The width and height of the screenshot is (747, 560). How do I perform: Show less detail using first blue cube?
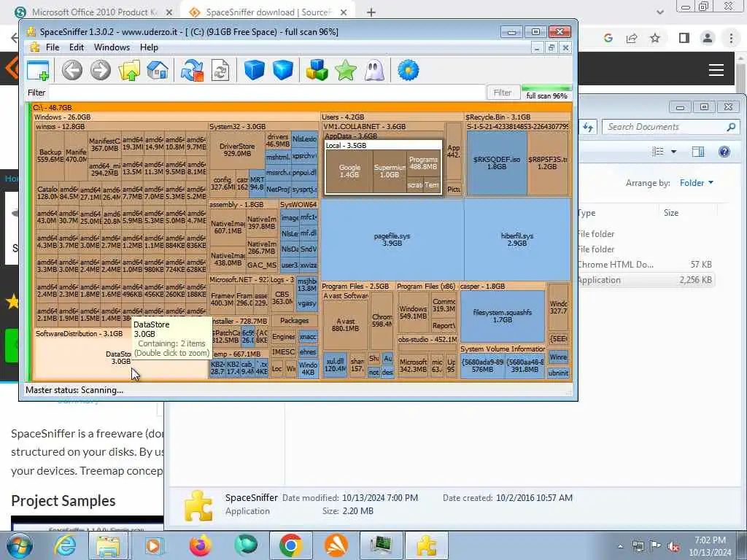pyautogui.click(x=255, y=71)
